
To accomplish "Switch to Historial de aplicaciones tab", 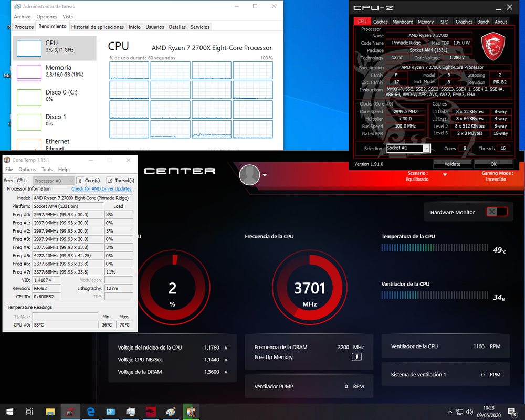I will (x=98, y=27).
